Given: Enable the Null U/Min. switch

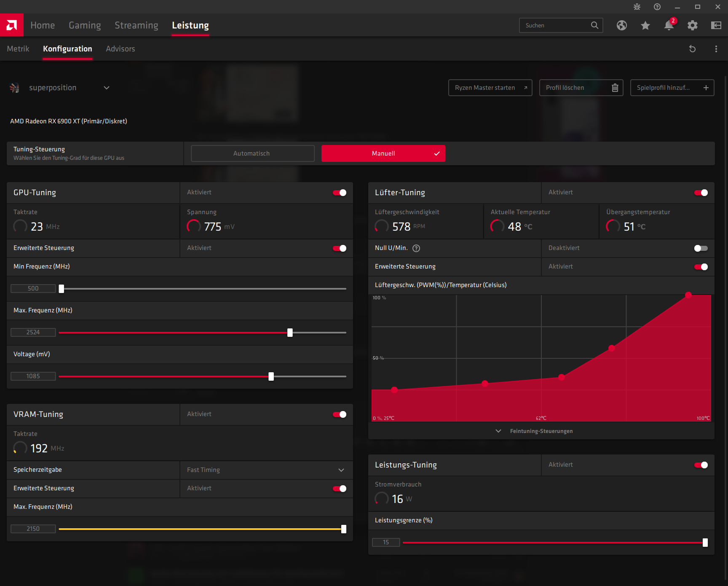Looking at the screenshot, I should [701, 248].
